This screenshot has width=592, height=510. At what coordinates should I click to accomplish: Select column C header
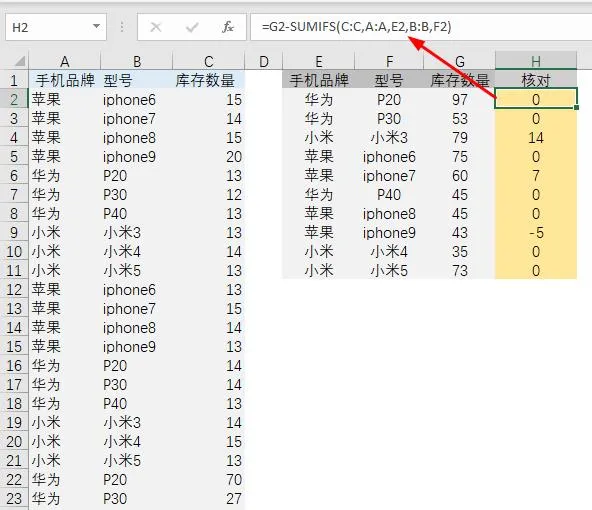208,61
